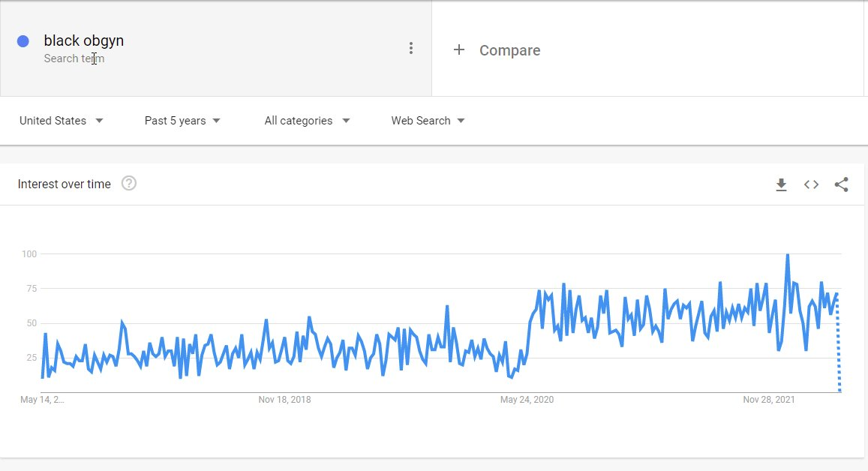Click the plus icon beside Compare
The height and width of the screenshot is (471, 868).
459,49
